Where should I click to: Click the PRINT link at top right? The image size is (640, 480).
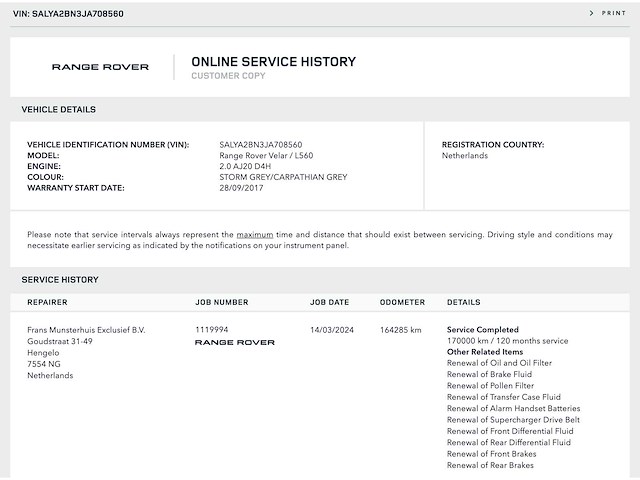[614, 13]
